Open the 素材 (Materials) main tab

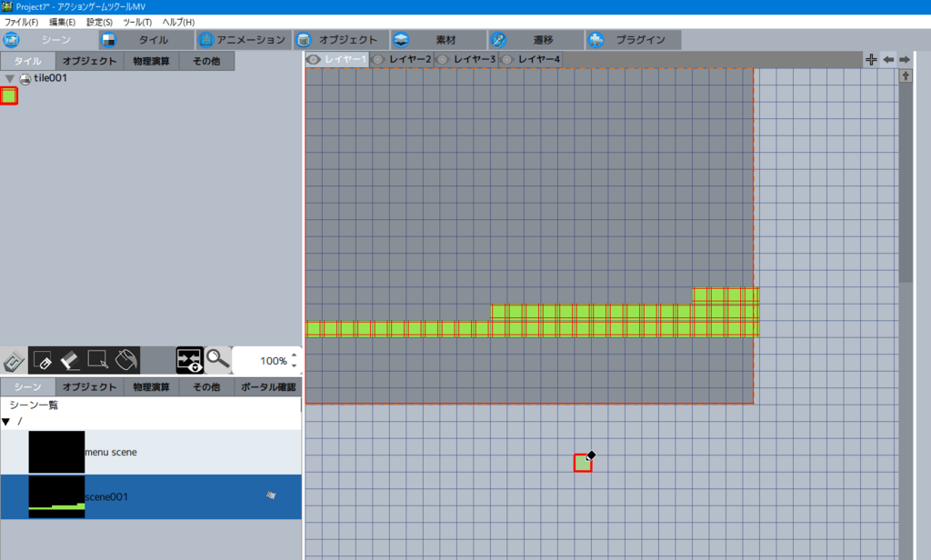(439, 40)
